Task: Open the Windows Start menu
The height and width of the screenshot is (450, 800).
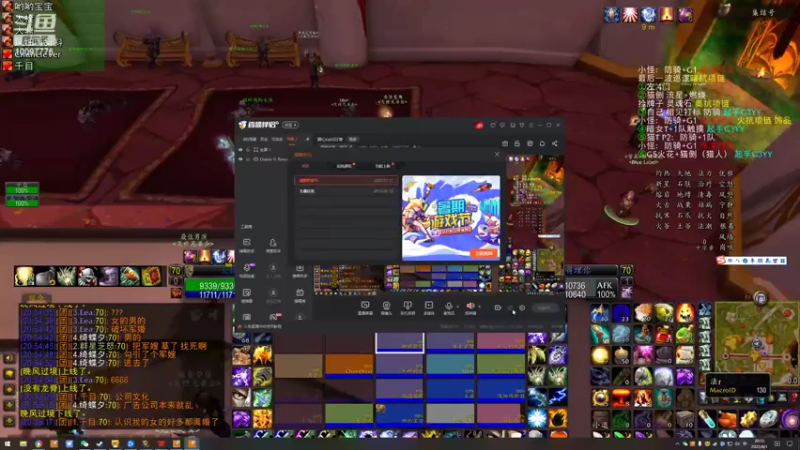Action: pyautogui.click(x=9, y=444)
